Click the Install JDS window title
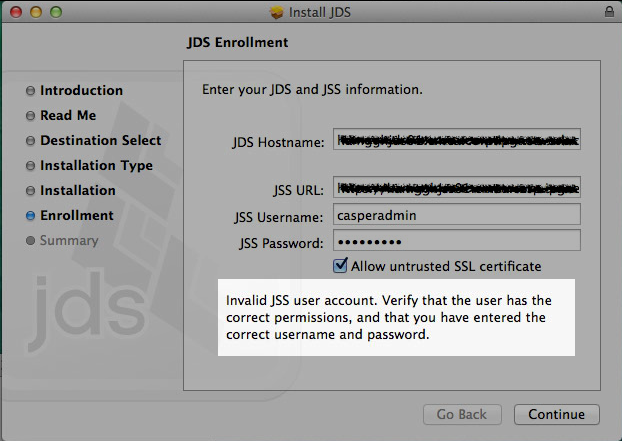The image size is (622, 441). 320,12
